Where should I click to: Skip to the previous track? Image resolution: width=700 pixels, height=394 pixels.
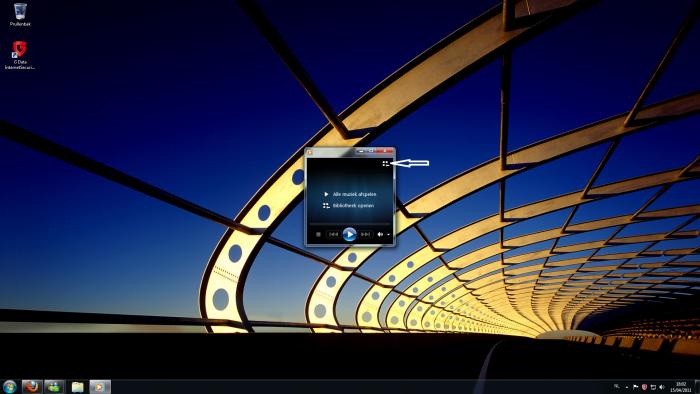coord(333,234)
